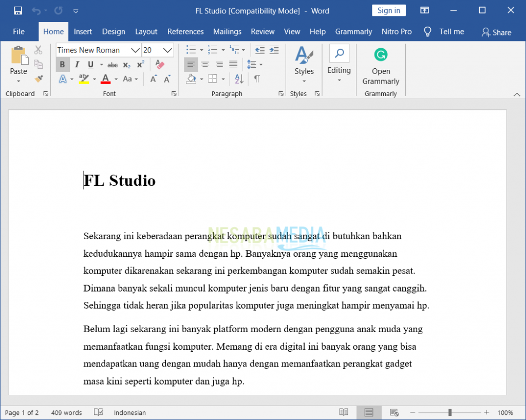Open Customize Quick Access Toolbar menu

pos(76,11)
